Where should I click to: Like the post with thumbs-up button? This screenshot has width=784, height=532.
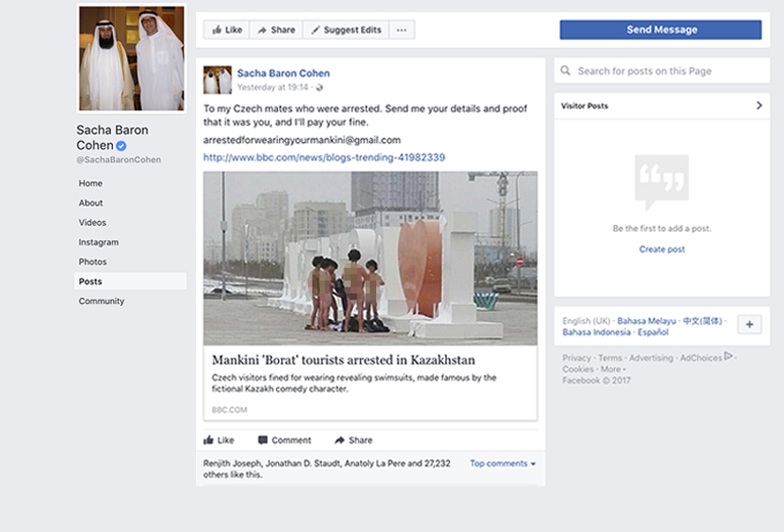(x=219, y=440)
